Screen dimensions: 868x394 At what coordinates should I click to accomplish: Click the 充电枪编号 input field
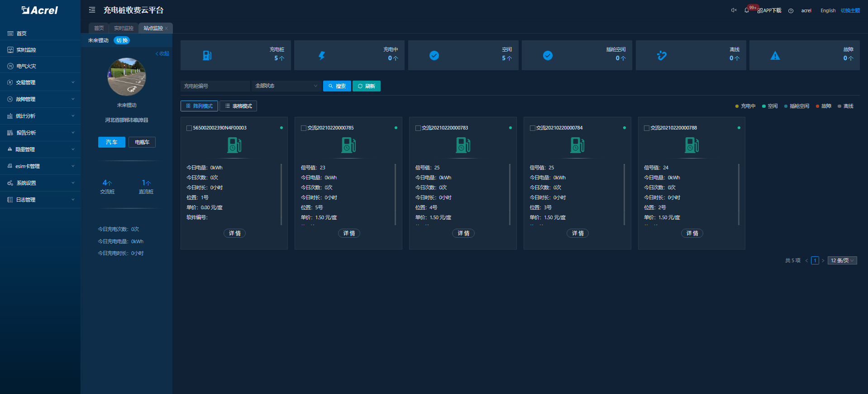(x=215, y=86)
